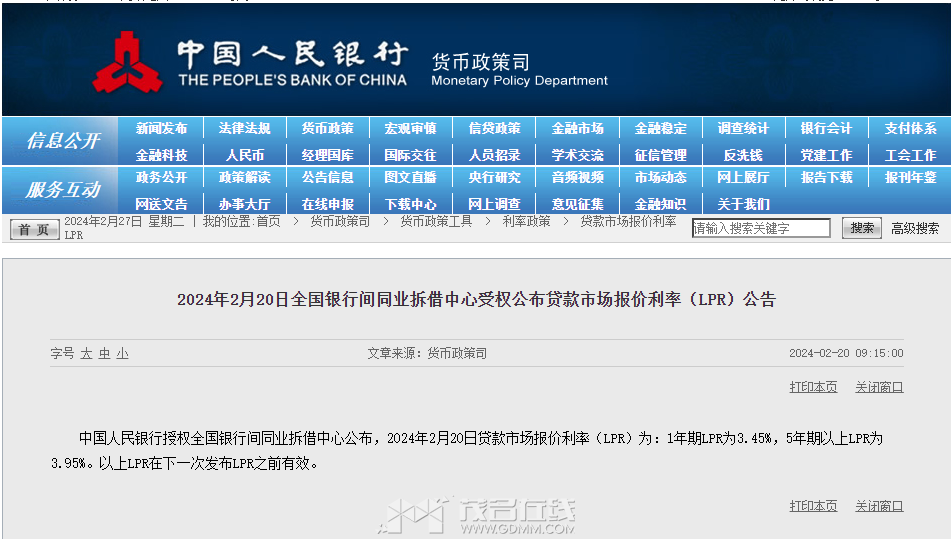Go to 意见征集 section
Image resolution: width=951 pixels, height=539 pixels.
(577, 204)
